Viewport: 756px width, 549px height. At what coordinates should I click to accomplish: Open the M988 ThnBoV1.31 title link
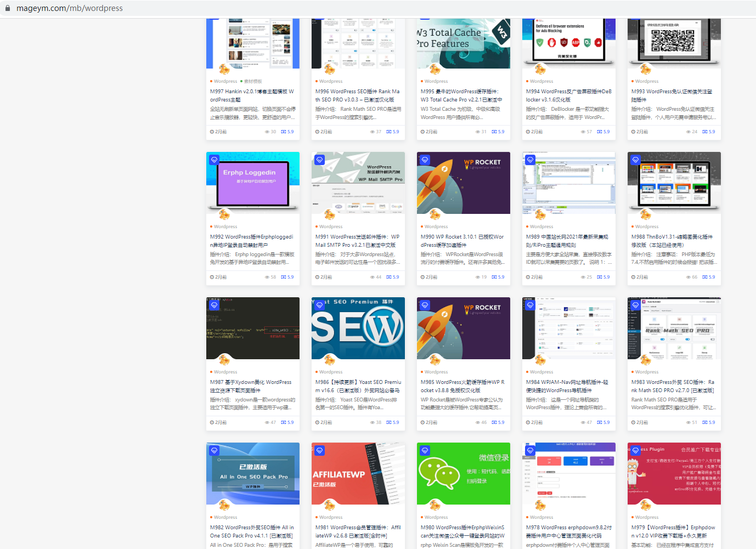point(672,241)
